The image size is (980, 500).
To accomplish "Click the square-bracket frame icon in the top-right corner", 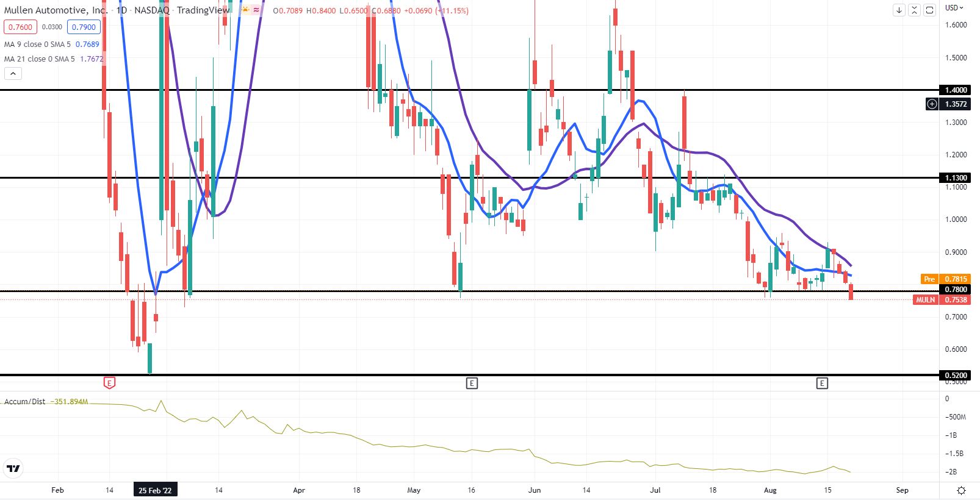I will pos(929,10).
